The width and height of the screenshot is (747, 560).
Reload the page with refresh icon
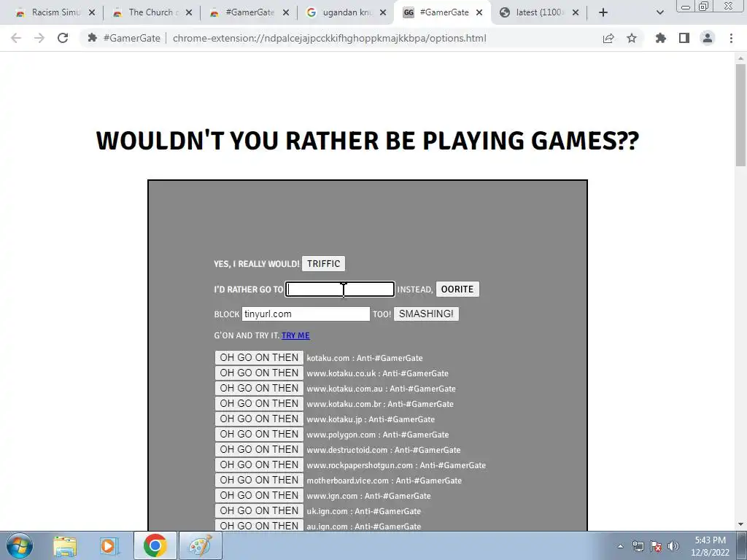point(63,38)
